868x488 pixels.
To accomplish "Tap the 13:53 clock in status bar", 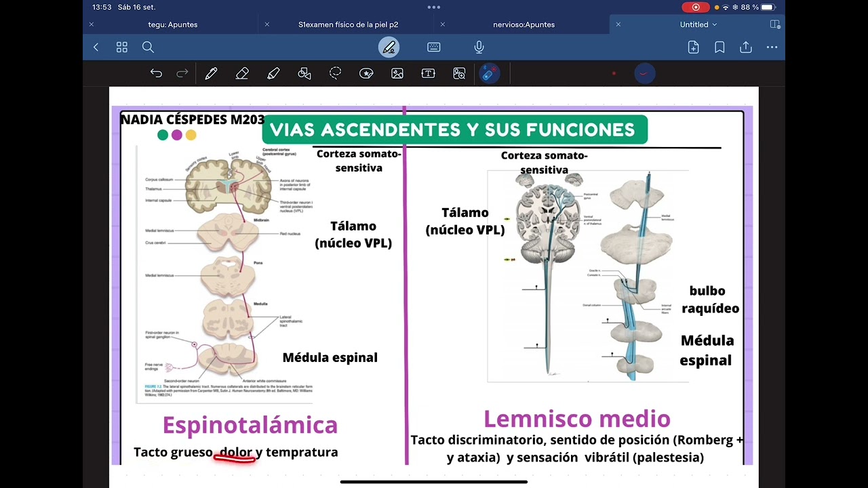I will coord(102,7).
